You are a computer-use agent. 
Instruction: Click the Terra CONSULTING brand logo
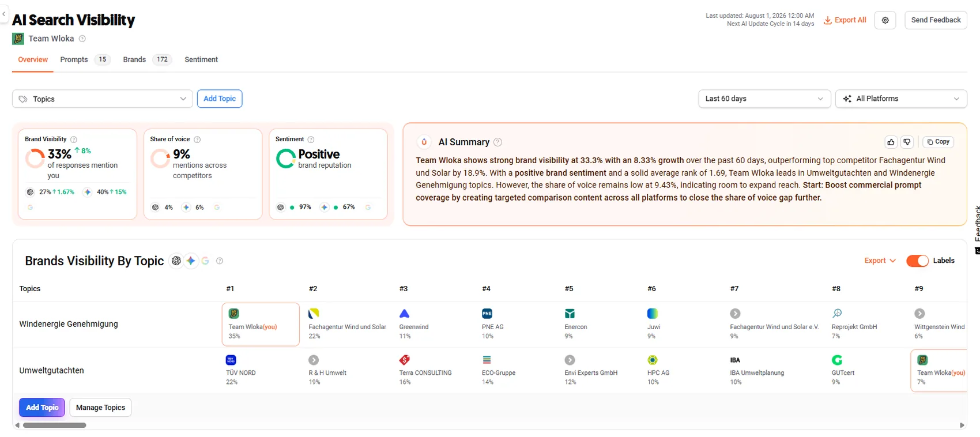coord(404,360)
